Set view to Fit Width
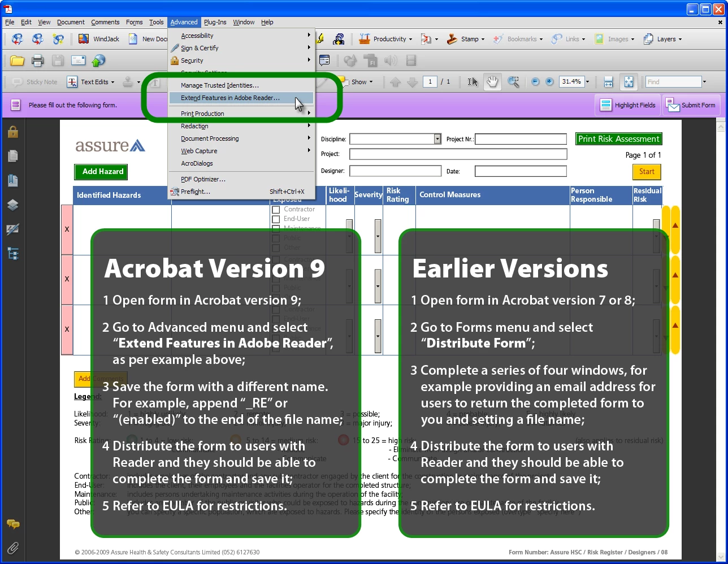The image size is (728, 564). pyautogui.click(x=608, y=82)
